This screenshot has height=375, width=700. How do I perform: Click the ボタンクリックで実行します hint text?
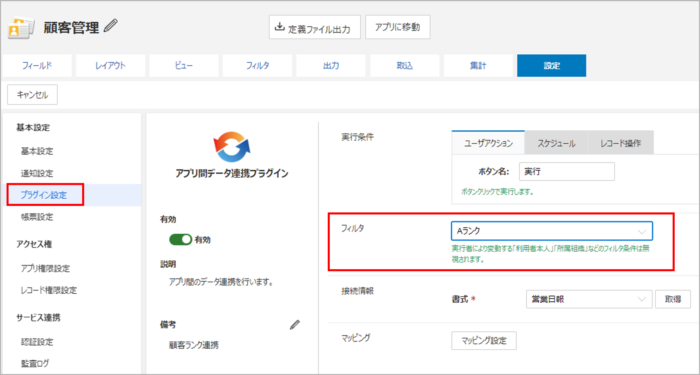[498, 192]
